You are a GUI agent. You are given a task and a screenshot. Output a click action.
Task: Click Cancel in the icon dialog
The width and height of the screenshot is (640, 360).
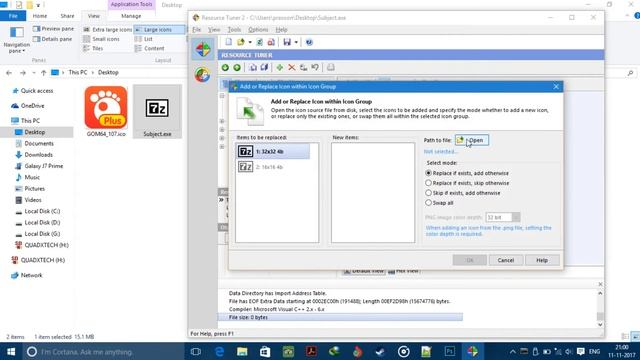(x=506, y=260)
